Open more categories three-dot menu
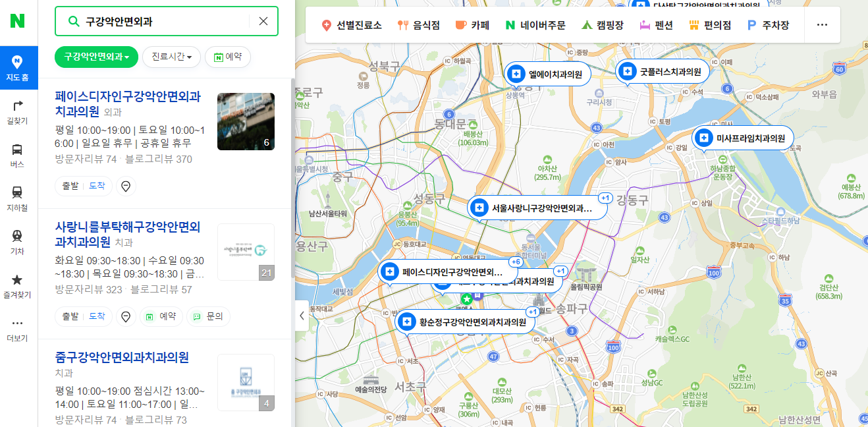Image resolution: width=868 pixels, height=427 pixels. (821, 25)
